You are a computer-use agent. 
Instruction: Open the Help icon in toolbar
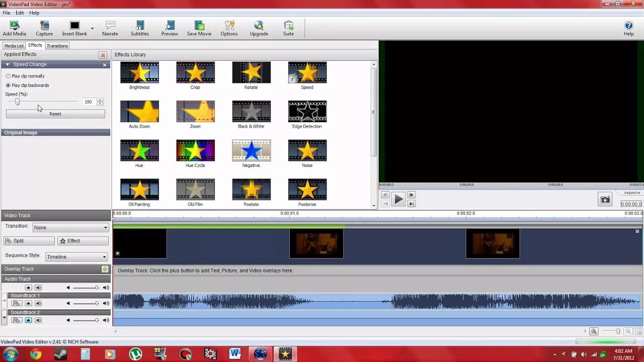pyautogui.click(x=628, y=29)
